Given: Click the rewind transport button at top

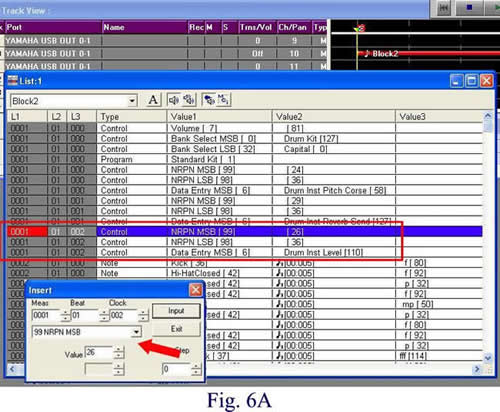Looking at the screenshot, I should (x=443, y=8).
